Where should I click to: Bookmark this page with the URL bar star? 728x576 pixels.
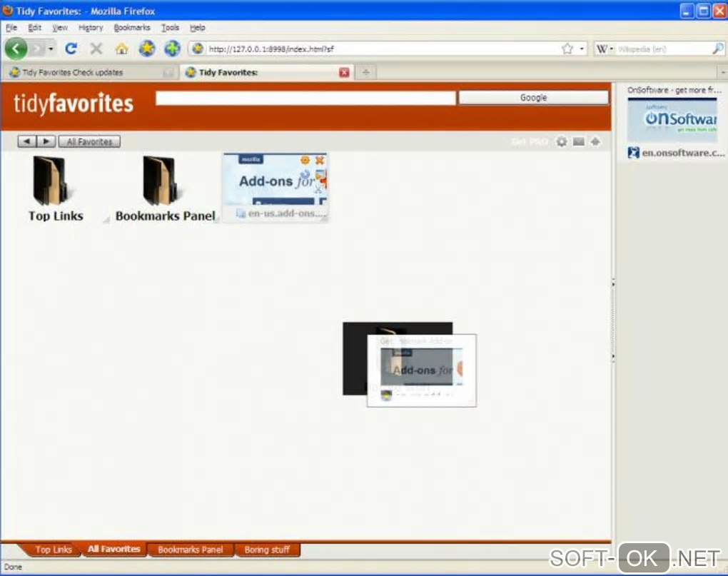tap(567, 49)
